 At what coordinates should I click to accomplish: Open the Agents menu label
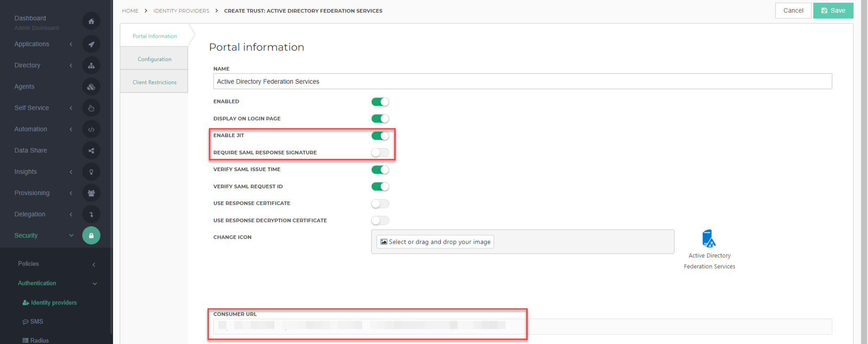24,87
